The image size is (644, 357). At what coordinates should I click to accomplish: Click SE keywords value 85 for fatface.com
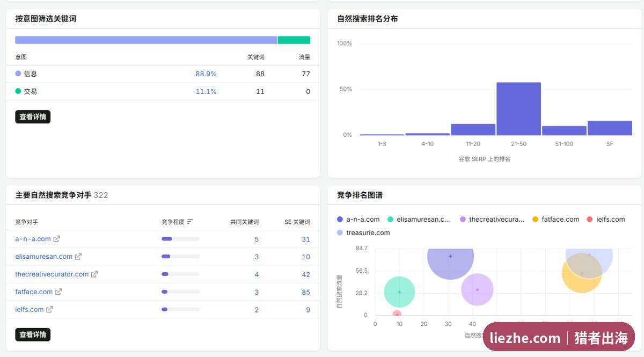click(x=306, y=293)
